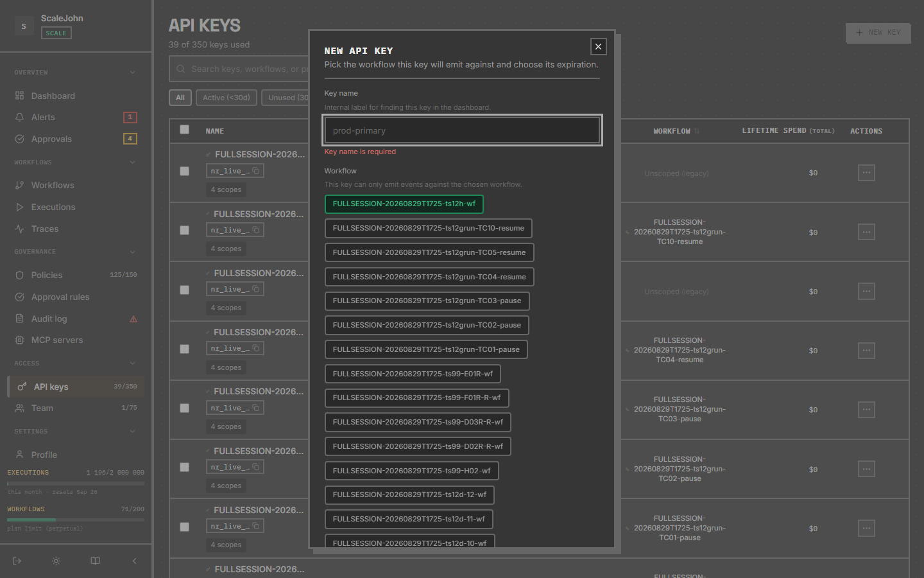The height and width of the screenshot is (578, 924).
Task: Click the Audit log document icon
Action: [x=19, y=319]
